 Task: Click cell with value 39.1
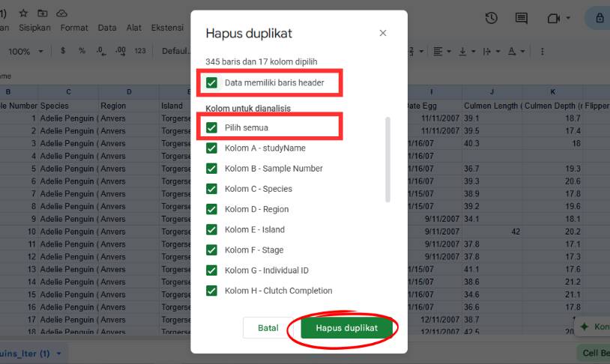[492, 118]
